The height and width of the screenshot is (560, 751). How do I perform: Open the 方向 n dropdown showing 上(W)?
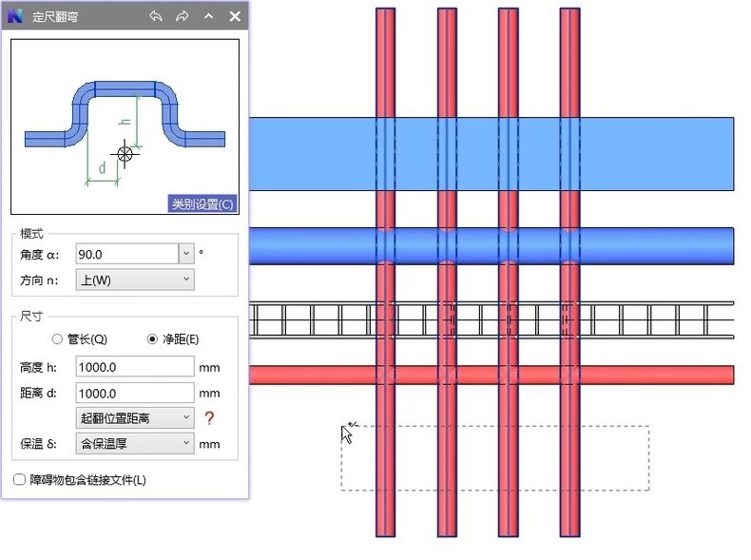134,280
